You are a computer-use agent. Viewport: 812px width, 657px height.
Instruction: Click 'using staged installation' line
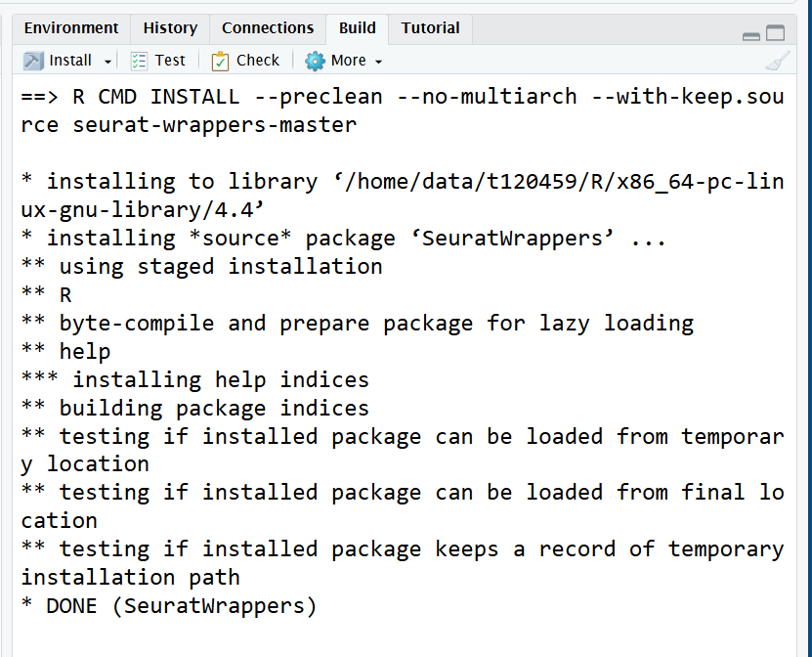(x=201, y=266)
